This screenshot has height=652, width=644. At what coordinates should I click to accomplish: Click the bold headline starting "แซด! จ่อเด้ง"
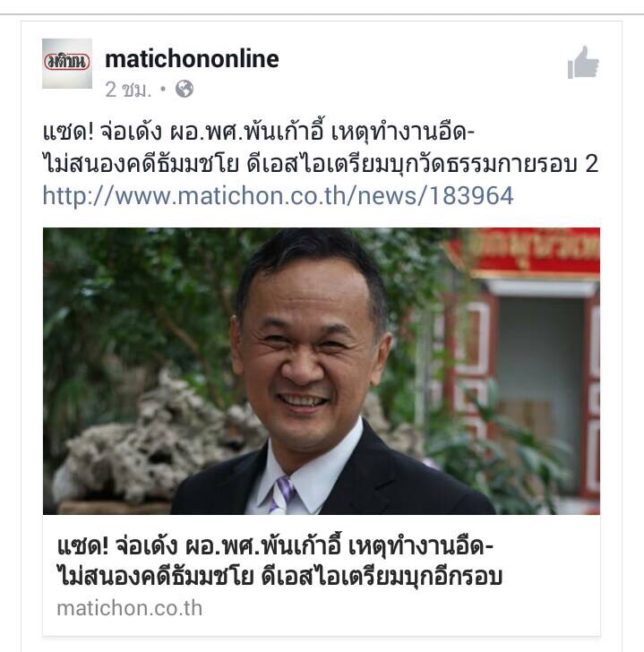[x=279, y=561]
